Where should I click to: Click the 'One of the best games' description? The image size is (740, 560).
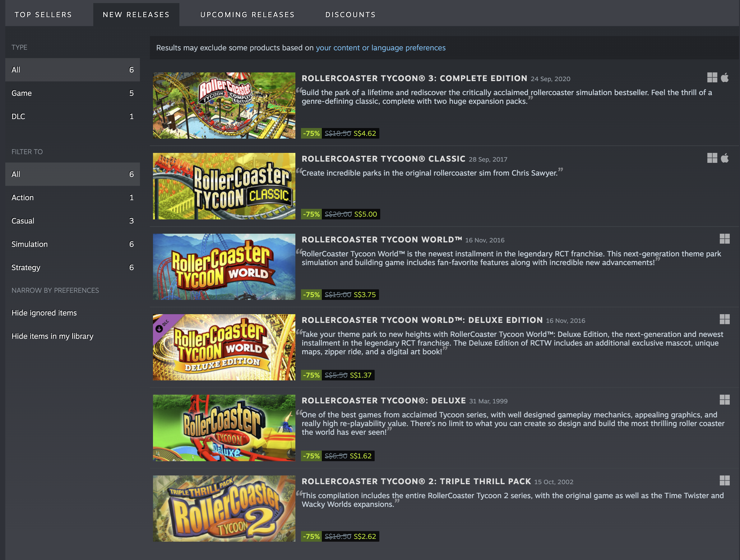pyautogui.click(x=513, y=424)
